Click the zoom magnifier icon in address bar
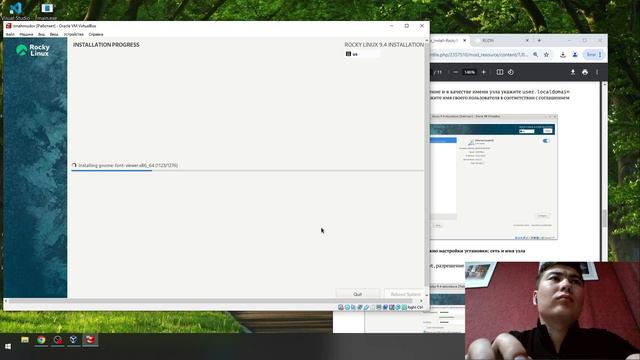The image size is (640, 360). coord(535,54)
